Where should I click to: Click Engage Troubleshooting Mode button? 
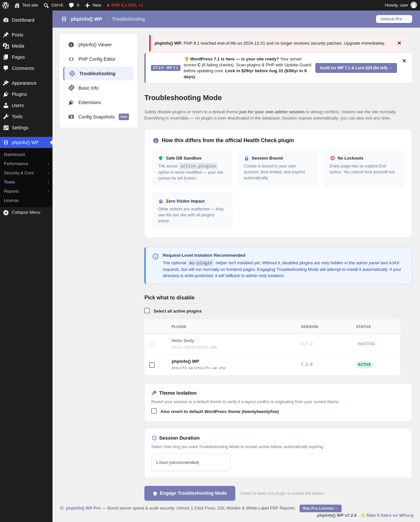[x=190, y=493]
